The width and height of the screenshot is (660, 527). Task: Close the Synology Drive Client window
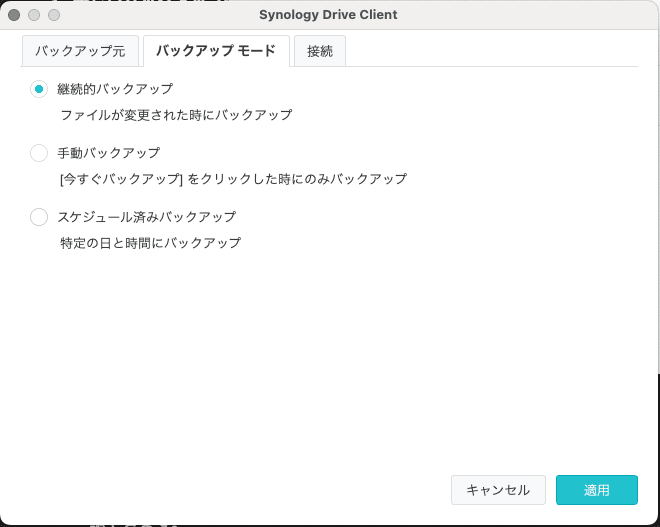click(x=14, y=15)
